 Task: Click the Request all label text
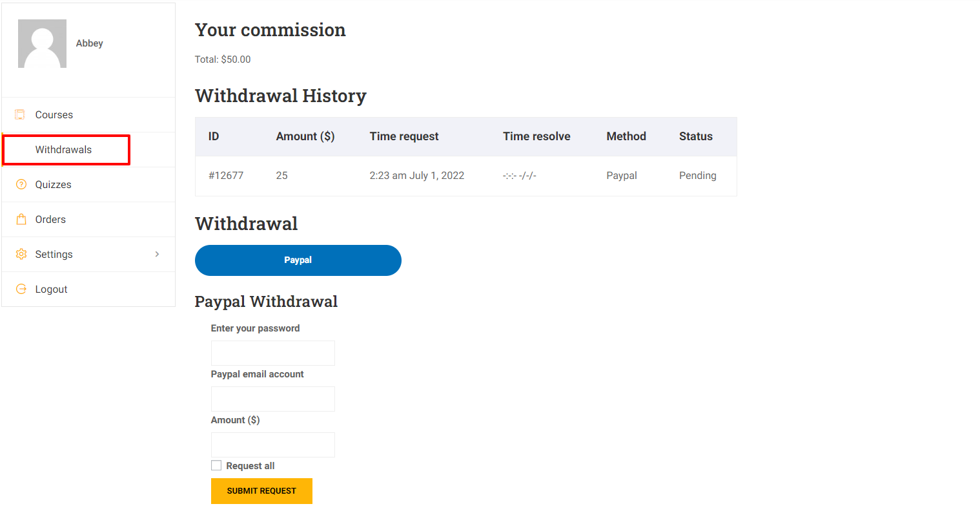250,466
